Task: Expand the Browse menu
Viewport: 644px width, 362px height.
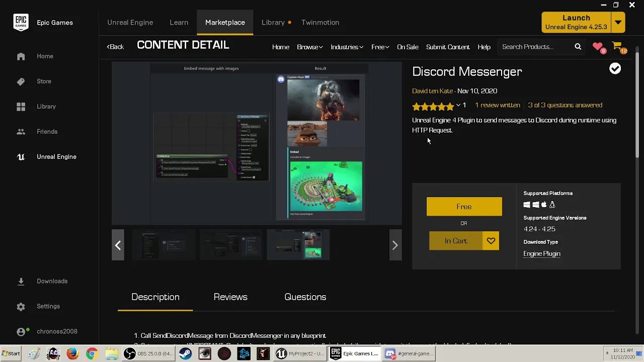Action: pos(309,47)
